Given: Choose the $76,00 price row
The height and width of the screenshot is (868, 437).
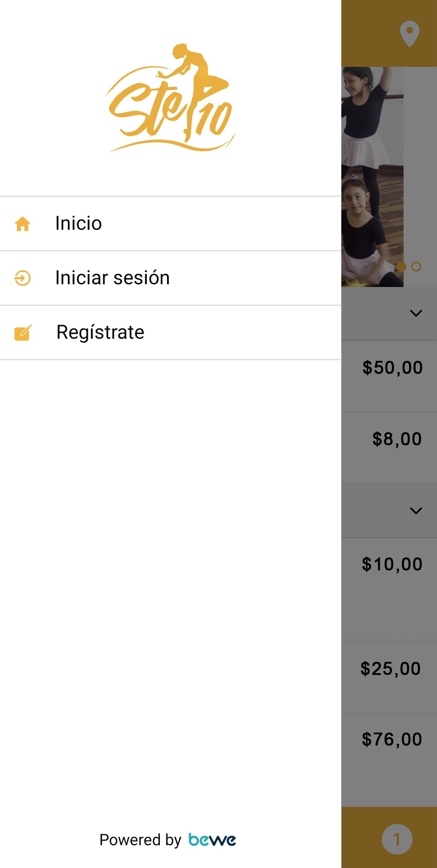Looking at the screenshot, I should (389, 760).
